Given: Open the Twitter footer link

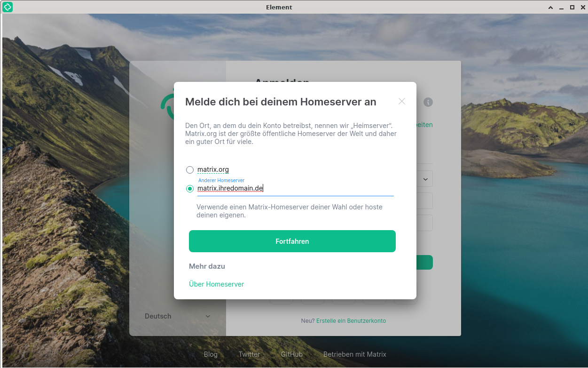Looking at the screenshot, I should coord(249,354).
